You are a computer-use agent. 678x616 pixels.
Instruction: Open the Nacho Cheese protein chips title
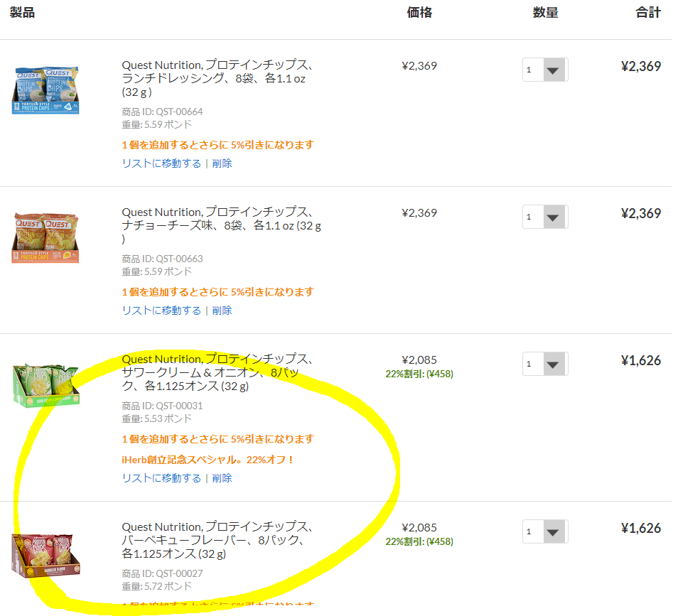(x=222, y=225)
